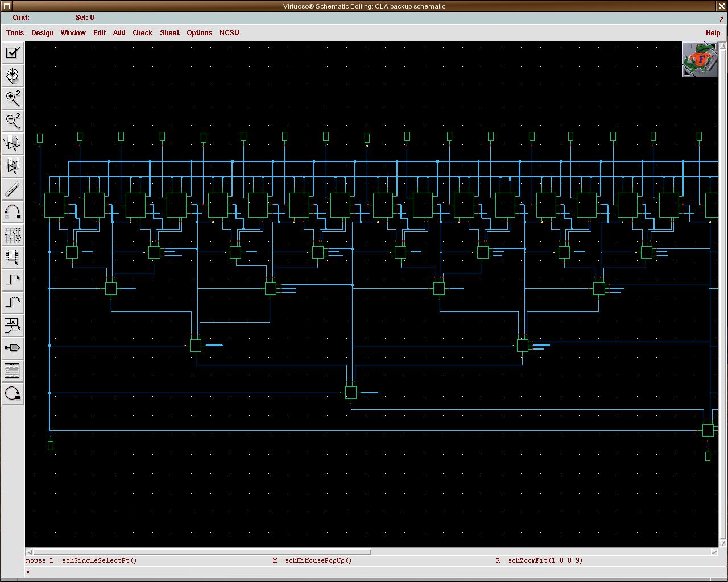Zoom out by 2 with magnifier icon
The image size is (728, 582).
coord(13,120)
